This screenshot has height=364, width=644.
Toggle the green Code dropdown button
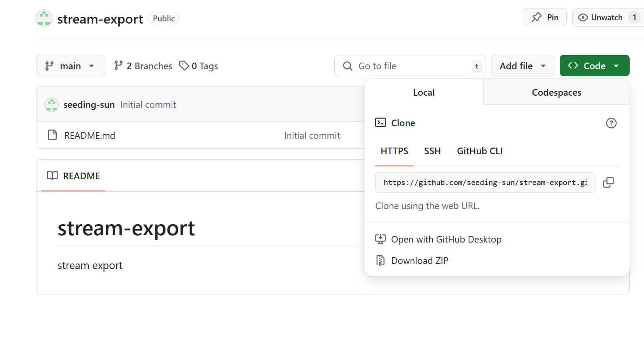pyautogui.click(x=594, y=66)
